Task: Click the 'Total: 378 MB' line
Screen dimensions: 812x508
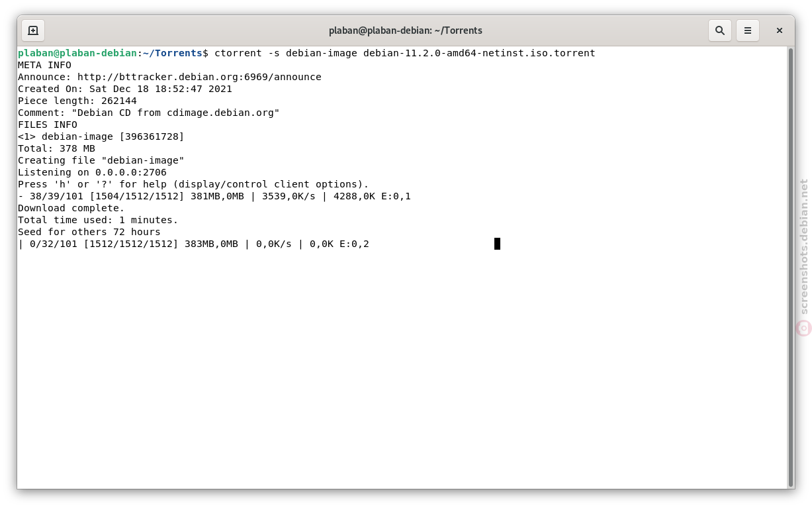Action: [x=56, y=148]
